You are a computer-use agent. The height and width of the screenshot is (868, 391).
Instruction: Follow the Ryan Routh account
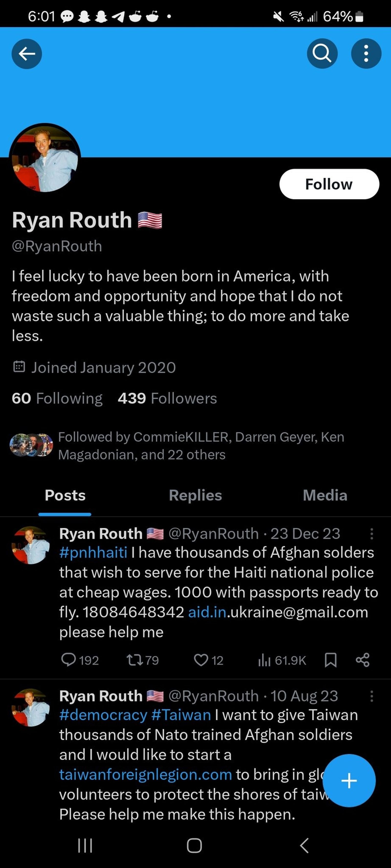tap(329, 184)
